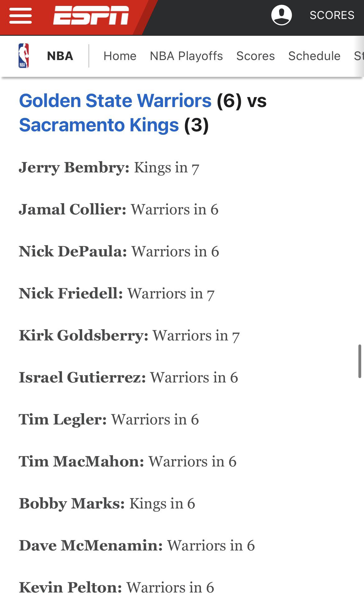Open the Golden State Warriors team link
Image resolution: width=364 pixels, height=604 pixels.
(x=115, y=101)
